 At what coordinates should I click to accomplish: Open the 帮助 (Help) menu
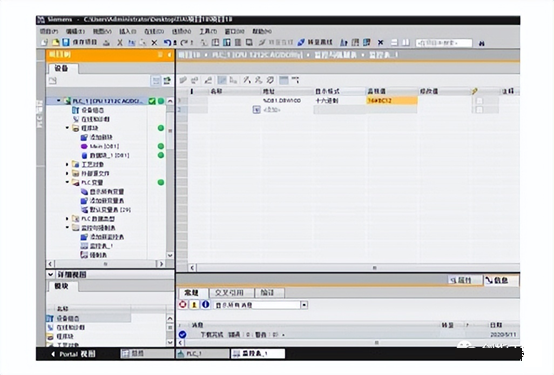262,31
